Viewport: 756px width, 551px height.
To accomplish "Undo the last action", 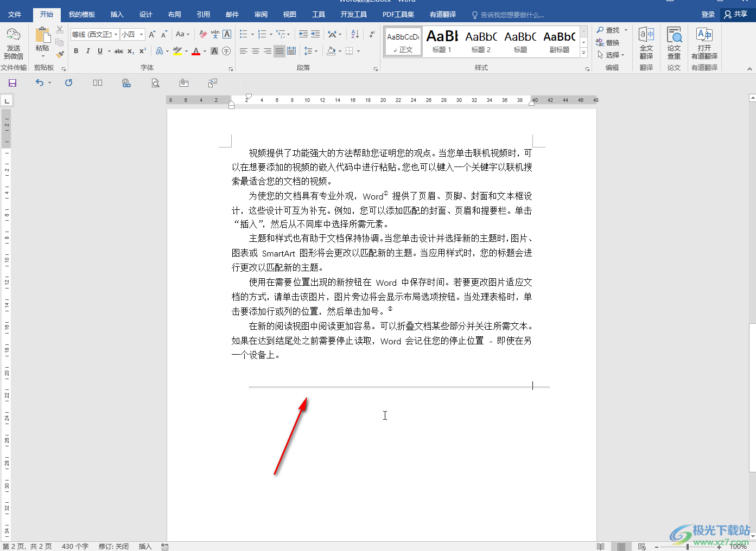I will (x=40, y=83).
